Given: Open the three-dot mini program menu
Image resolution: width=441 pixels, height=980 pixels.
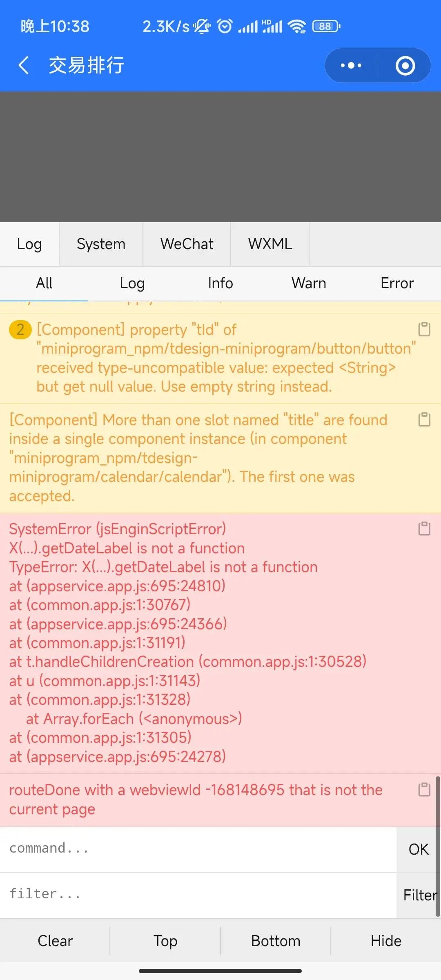Looking at the screenshot, I should click(x=351, y=65).
